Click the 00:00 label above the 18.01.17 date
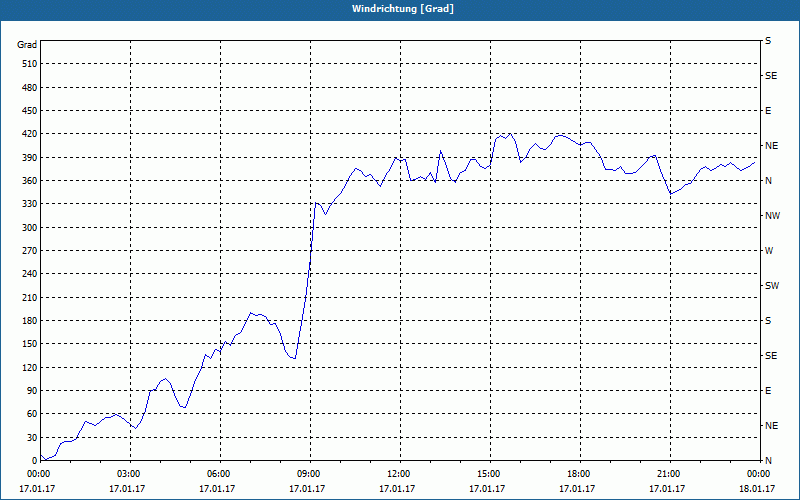The width and height of the screenshot is (800, 500). click(757, 474)
